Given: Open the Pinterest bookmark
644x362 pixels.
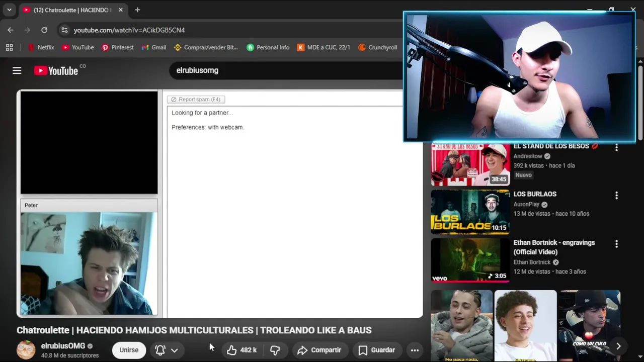Looking at the screenshot, I should point(117,47).
